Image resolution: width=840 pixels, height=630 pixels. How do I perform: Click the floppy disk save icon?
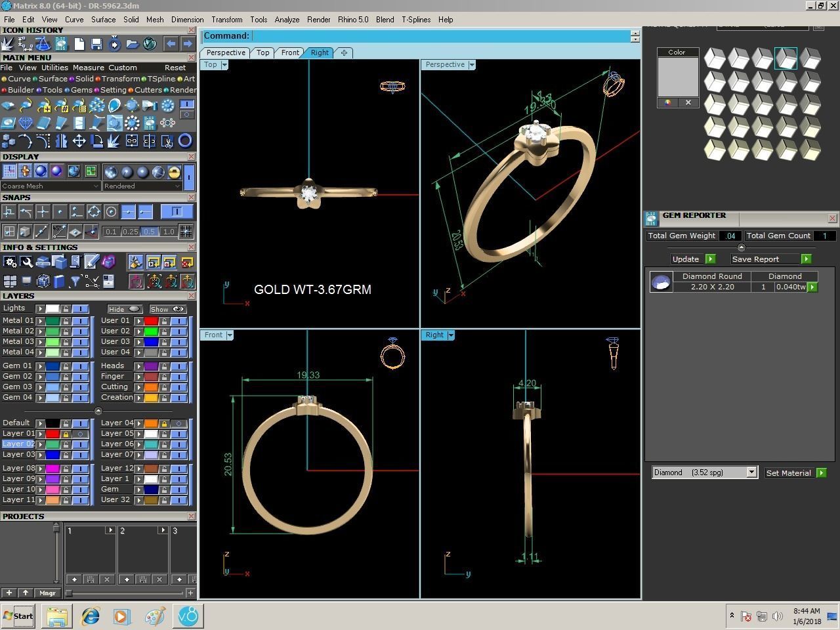point(96,44)
